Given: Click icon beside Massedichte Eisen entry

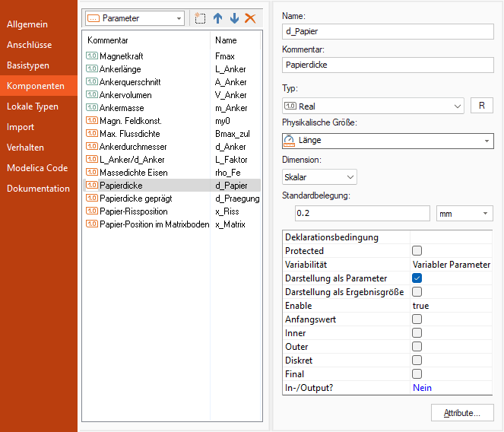Looking at the screenshot, I should [91, 173].
